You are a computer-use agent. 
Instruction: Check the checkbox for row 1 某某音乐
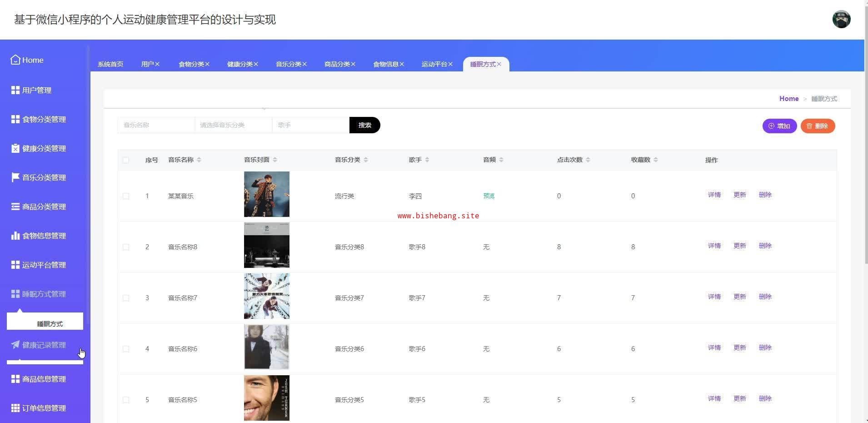(x=126, y=196)
